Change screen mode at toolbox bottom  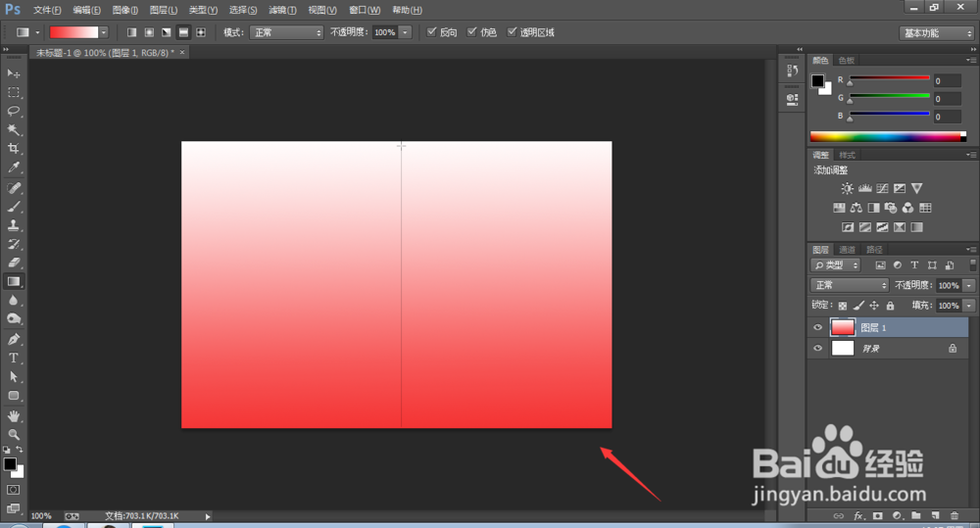[13, 508]
